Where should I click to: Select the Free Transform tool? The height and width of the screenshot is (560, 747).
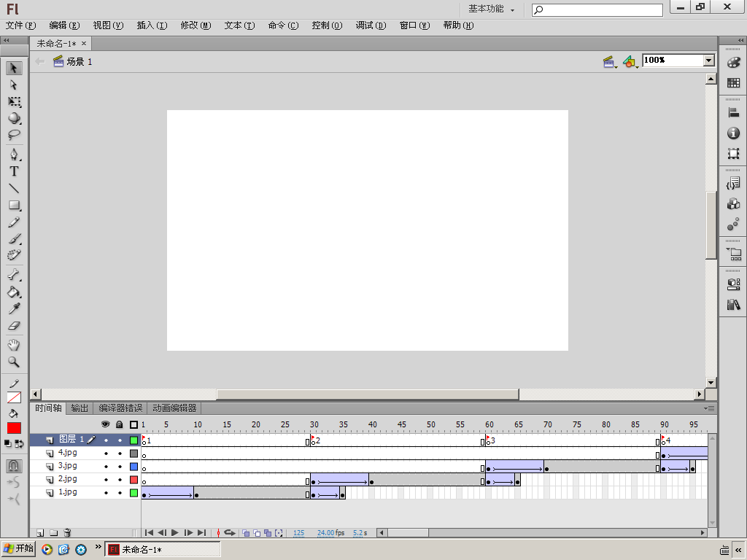14,101
